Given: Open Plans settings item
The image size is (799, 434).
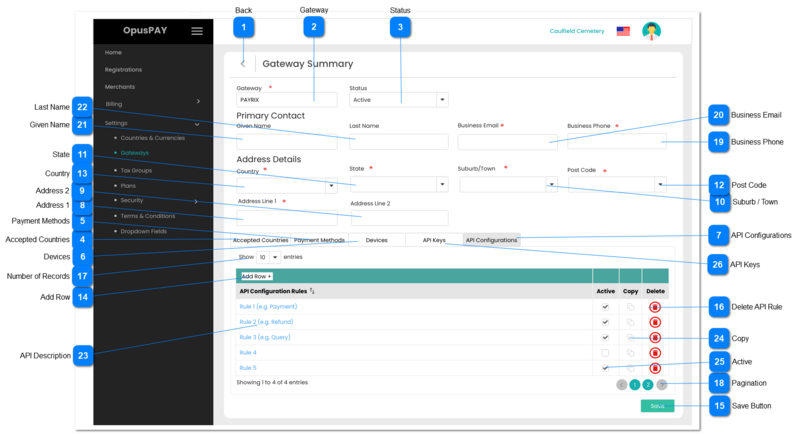Looking at the screenshot, I should click(128, 186).
